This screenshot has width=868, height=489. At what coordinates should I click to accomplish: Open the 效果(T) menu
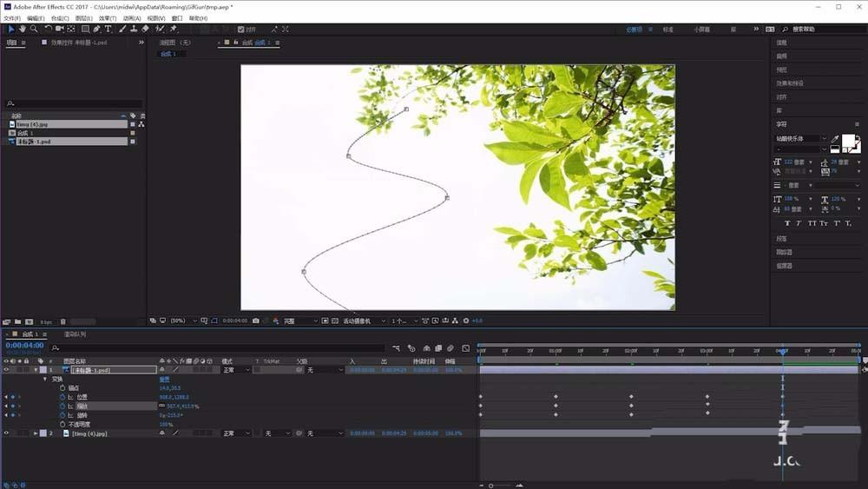coord(107,18)
